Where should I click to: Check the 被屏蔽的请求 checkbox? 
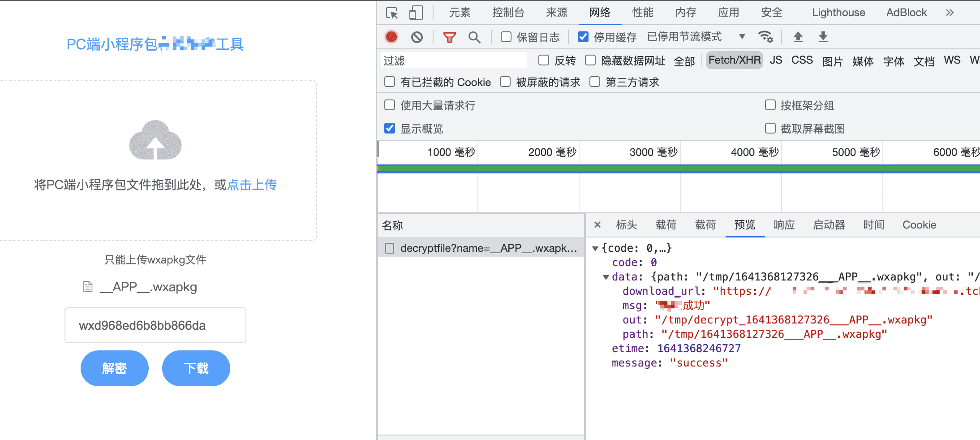coord(505,82)
